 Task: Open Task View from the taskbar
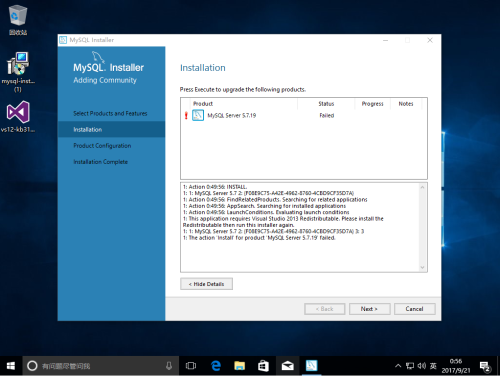(x=191, y=366)
